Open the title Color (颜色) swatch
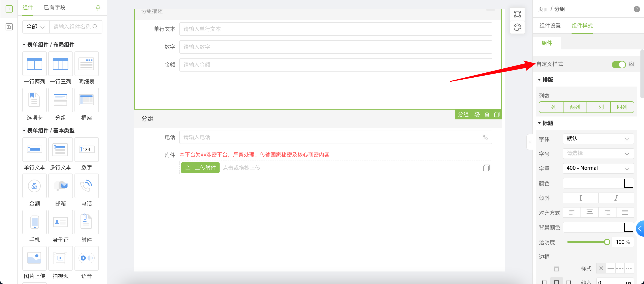Screen dimensions: 644x284 point(629,183)
